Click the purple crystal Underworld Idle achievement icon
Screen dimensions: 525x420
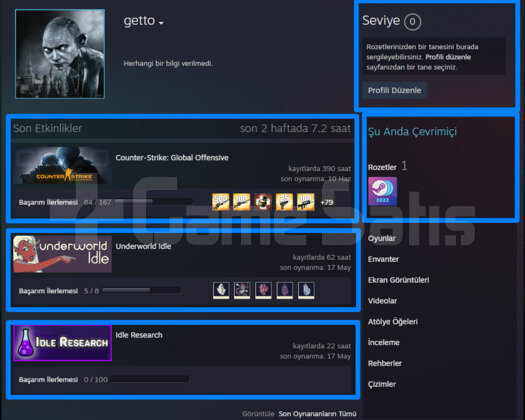tap(285, 290)
